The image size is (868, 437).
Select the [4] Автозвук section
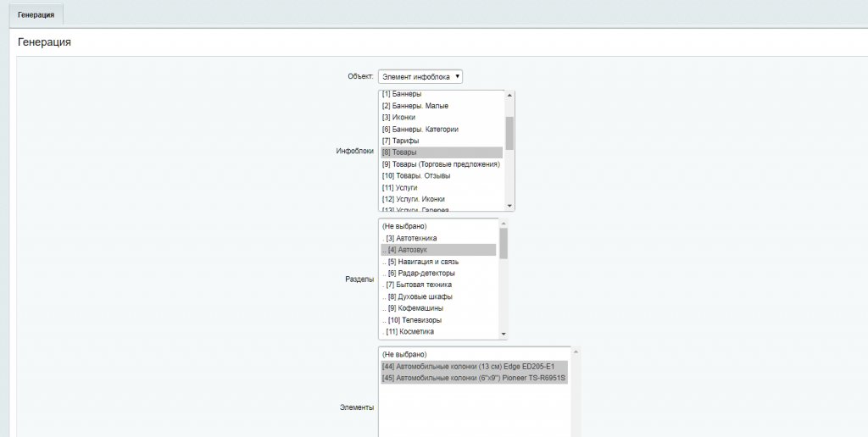(x=408, y=251)
